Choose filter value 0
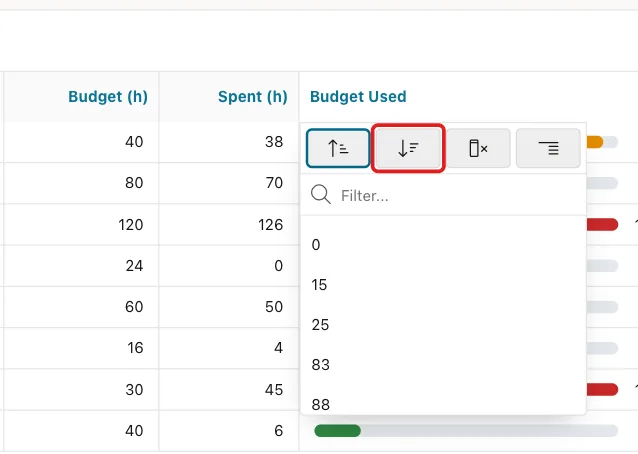This screenshot has height=454, width=638. coord(443,245)
